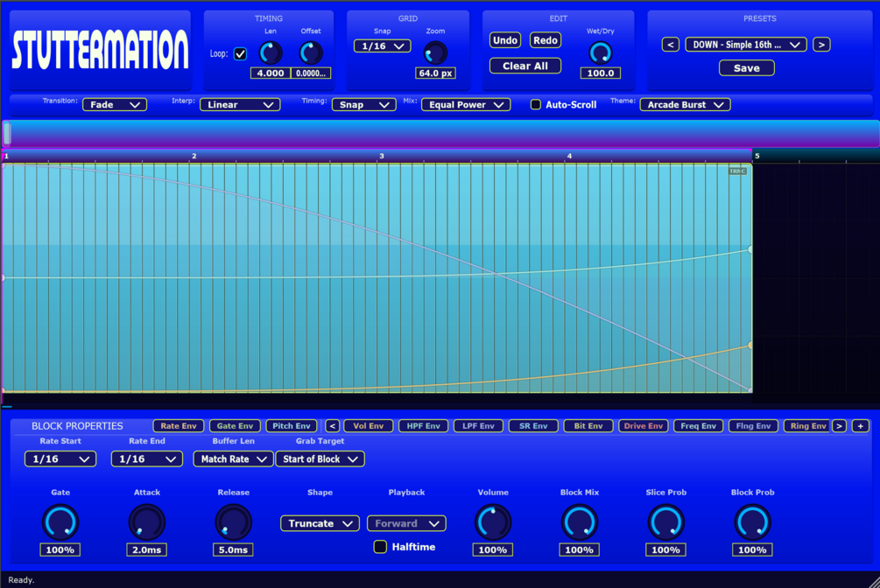Open the Theme Arcade Burst dropdown
Screen dimensions: 880x588
pos(685,104)
